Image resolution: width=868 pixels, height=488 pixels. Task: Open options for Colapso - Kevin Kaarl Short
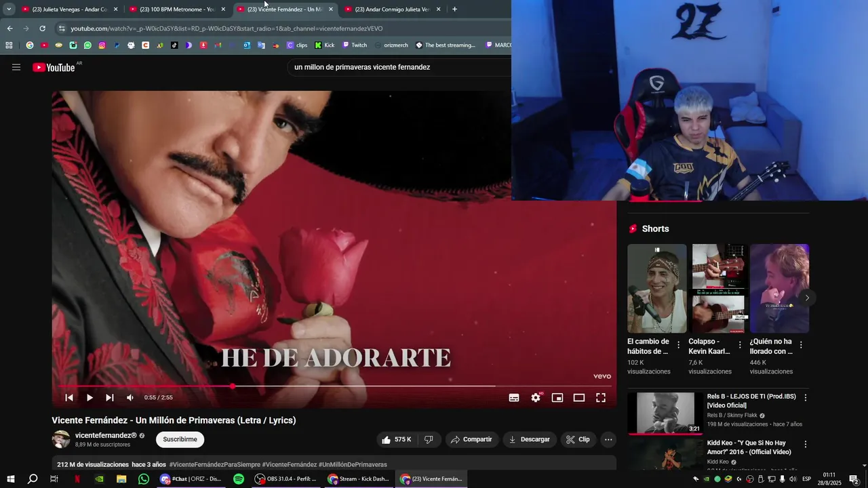point(740,345)
